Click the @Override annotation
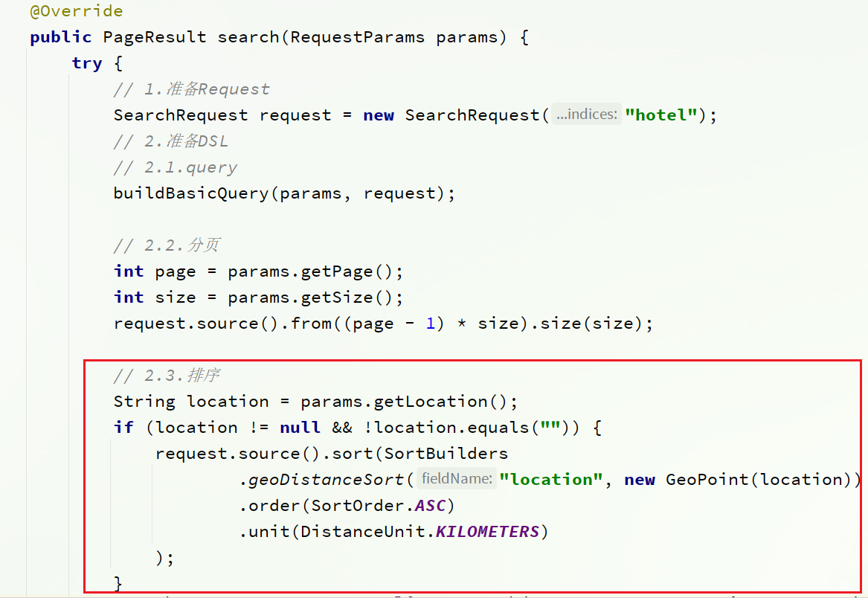The image size is (868, 598). [77, 11]
